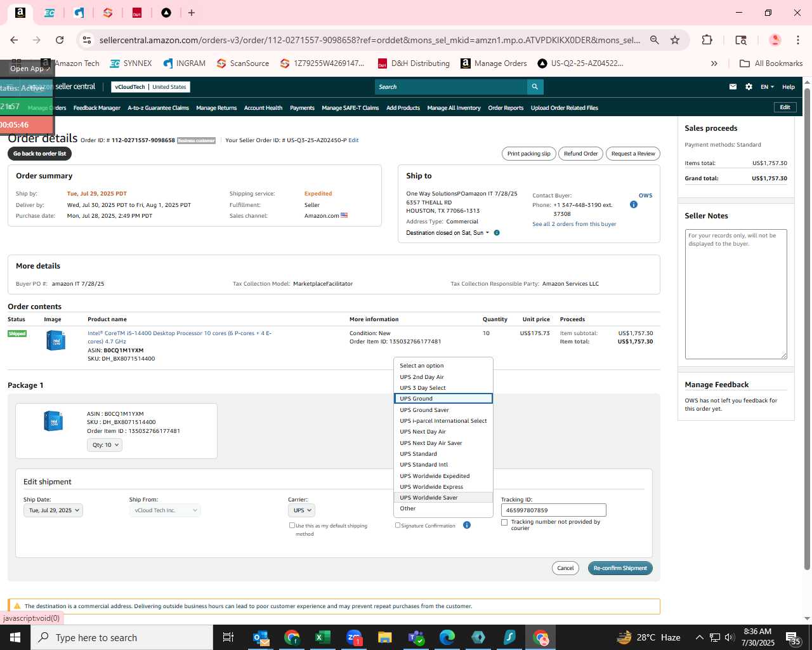Image resolution: width=812 pixels, height=650 pixels.
Task: Open the Payments menu
Action: coord(302,108)
